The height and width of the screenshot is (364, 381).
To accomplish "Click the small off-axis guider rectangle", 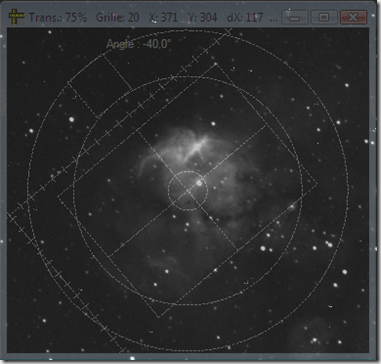I will (100, 85).
